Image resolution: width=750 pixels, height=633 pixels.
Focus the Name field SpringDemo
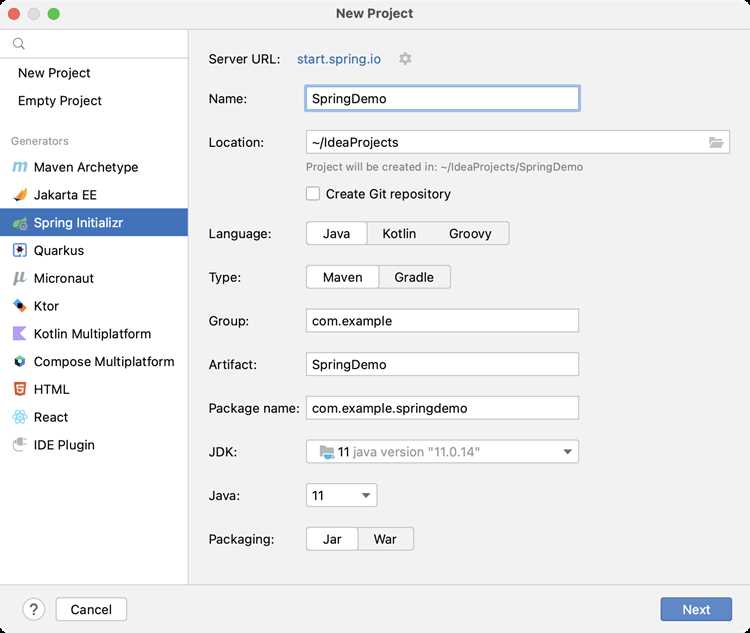pos(442,99)
